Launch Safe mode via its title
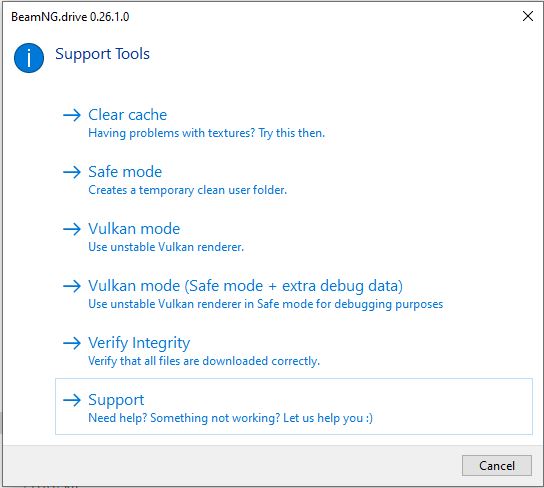 [x=125, y=172]
